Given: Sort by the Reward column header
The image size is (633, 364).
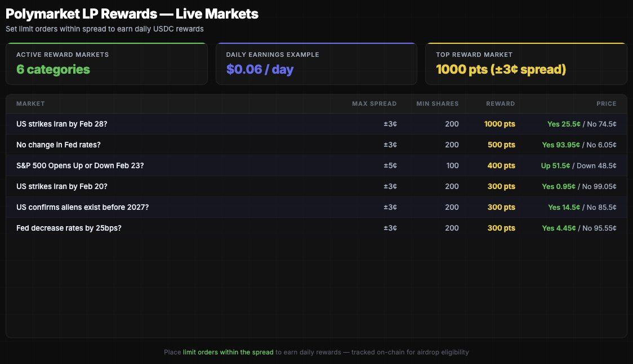Looking at the screenshot, I should point(501,104).
